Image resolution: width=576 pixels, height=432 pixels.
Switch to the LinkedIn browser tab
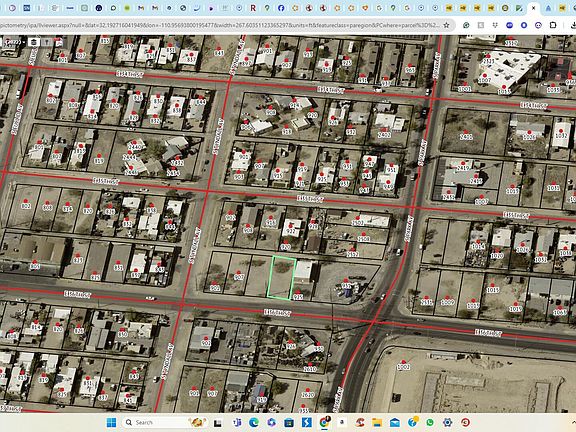[26, 8]
